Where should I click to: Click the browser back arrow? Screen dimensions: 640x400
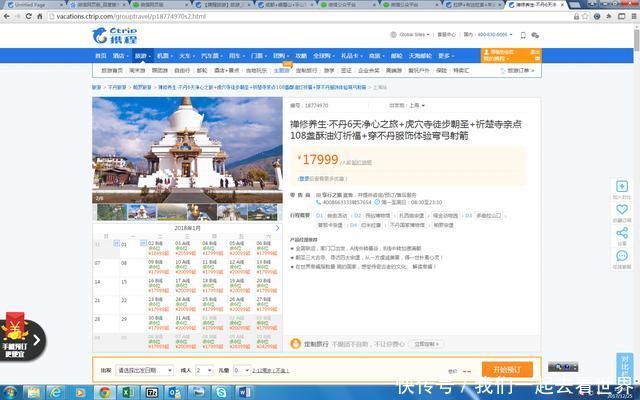(x=7, y=16)
